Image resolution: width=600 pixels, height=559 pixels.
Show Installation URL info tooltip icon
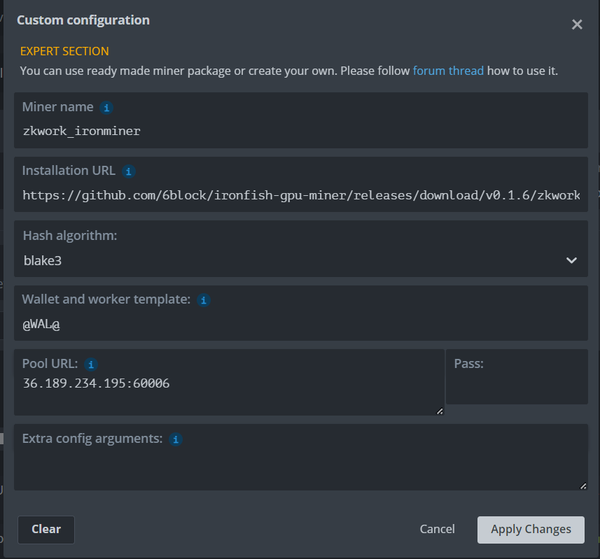coord(128,171)
